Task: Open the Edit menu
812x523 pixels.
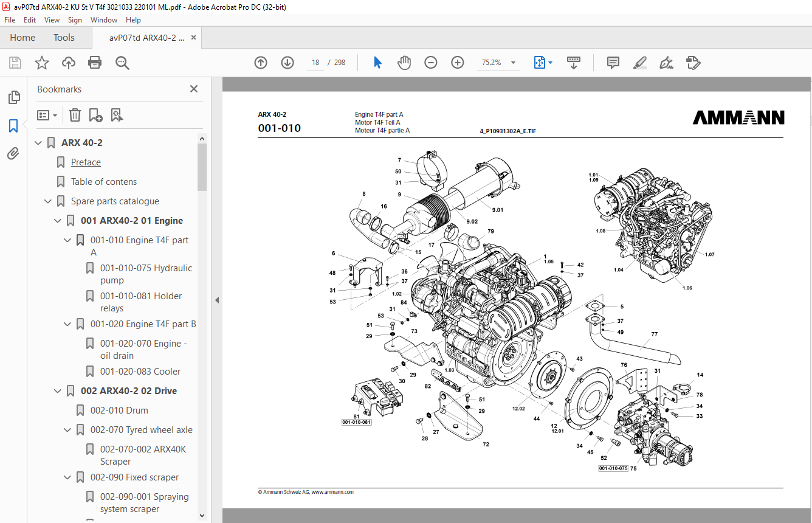Action: pos(30,20)
